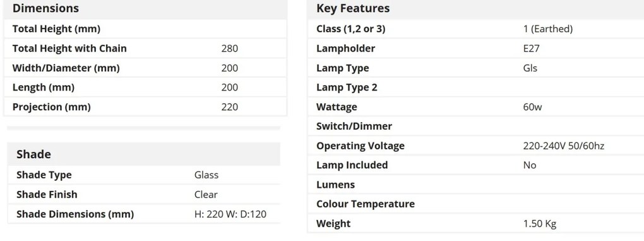Image resolution: width=644 pixels, height=241 pixels.
Task: Select the Colour Temperature label
Action: [x=366, y=204]
